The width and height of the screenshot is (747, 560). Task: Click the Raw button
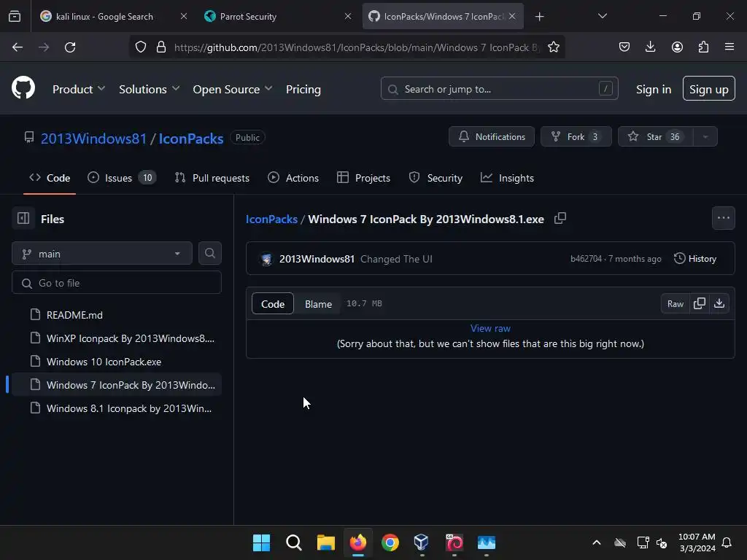tap(675, 303)
